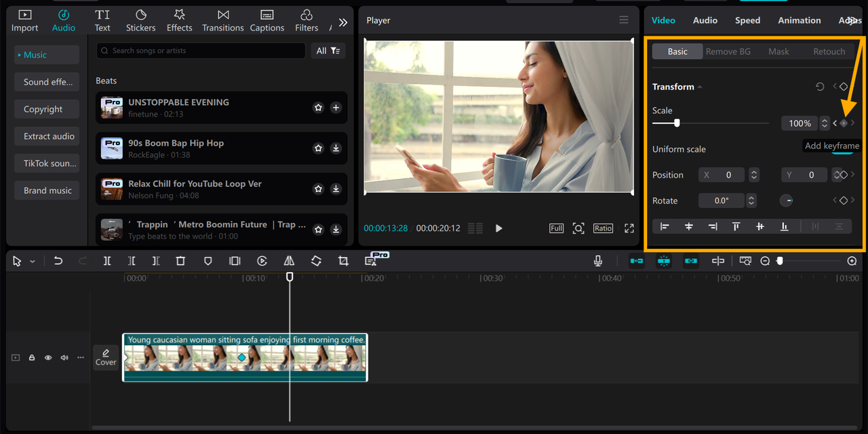
Task: Click the Mirror icon on the timeline toolbar
Action: click(289, 260)
